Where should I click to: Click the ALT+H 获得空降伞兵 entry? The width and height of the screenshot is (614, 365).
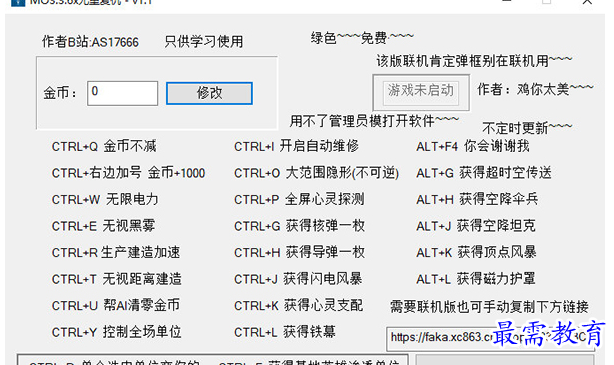[477, 199]
